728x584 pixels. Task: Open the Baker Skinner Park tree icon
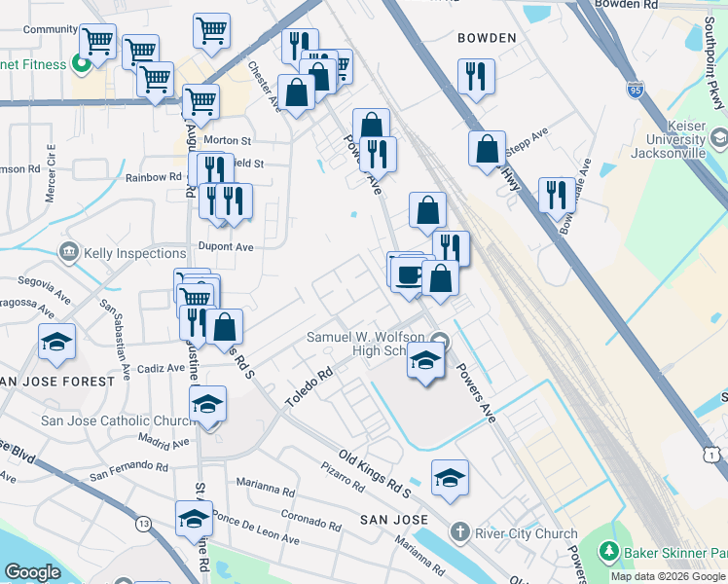608,552
